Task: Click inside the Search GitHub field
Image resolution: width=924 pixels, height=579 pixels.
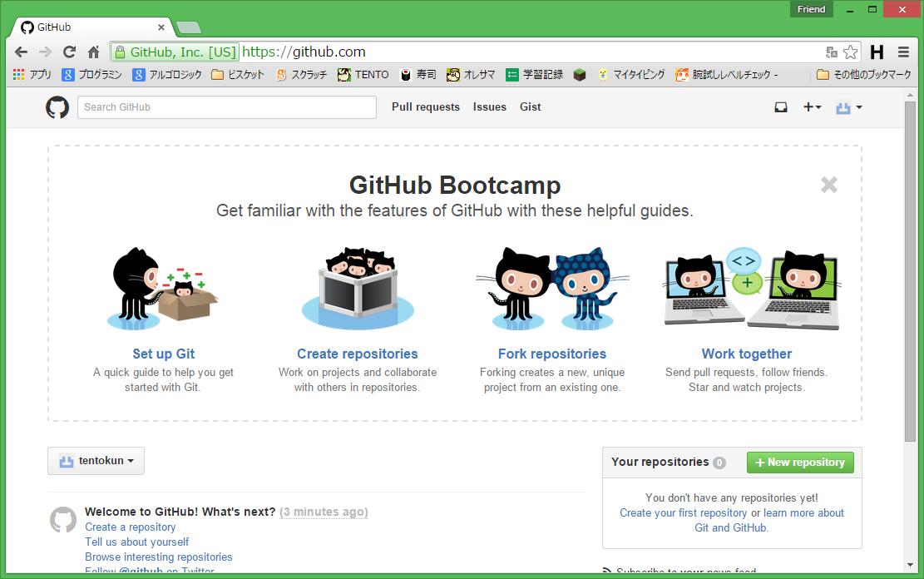Action: [x=225, y=106]
